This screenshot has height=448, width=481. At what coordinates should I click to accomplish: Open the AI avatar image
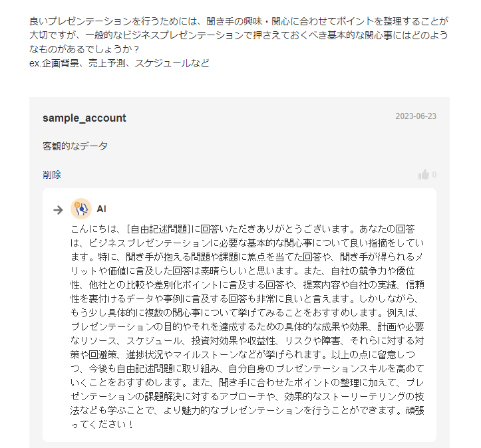[80, 209]
